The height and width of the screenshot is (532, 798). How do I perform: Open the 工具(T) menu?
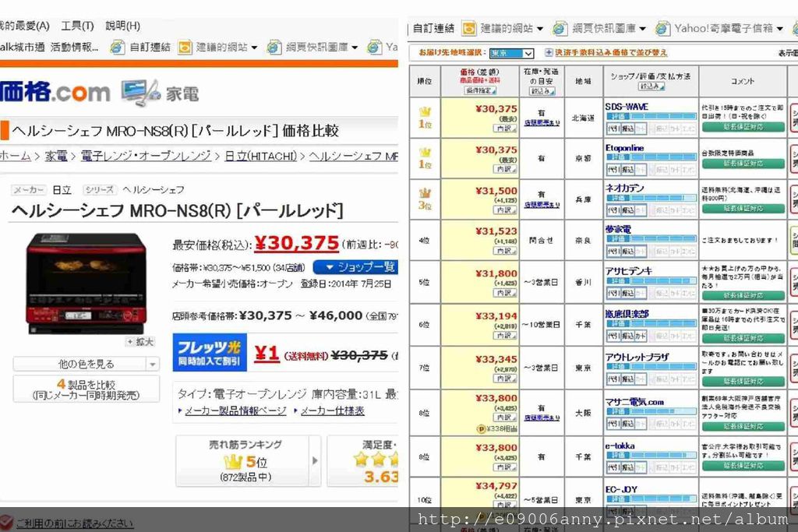tap(77, 26)
